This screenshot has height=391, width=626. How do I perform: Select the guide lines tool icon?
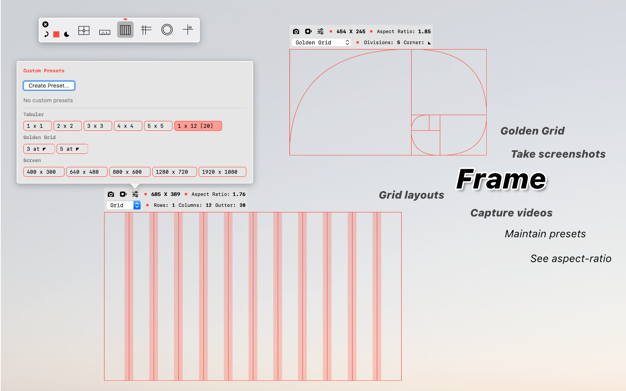(x=146, y=30)
